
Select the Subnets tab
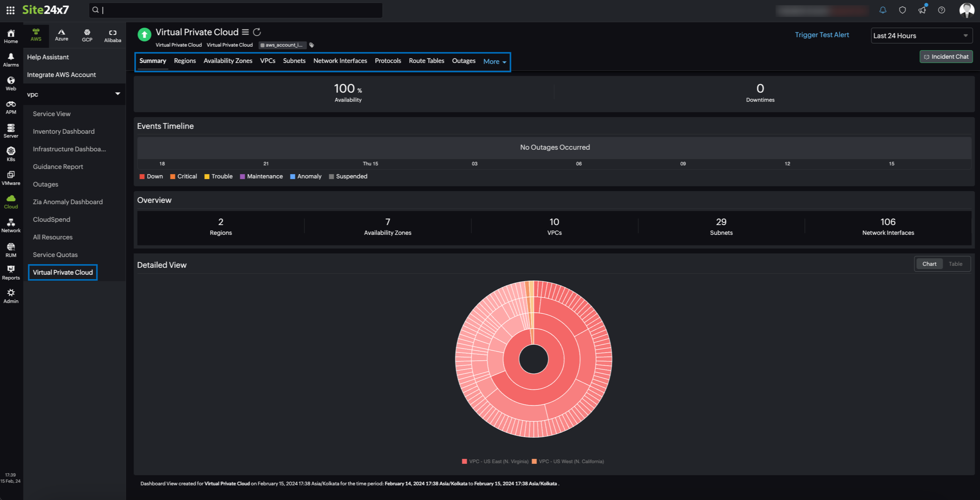click(294, 61)
